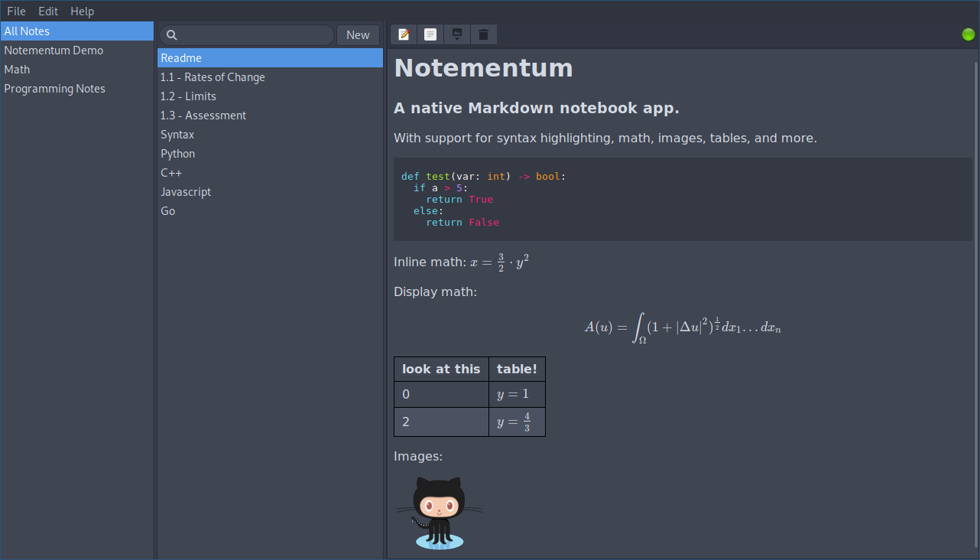Open the Python note
980x560 pixels.
(x=178, y=154)
